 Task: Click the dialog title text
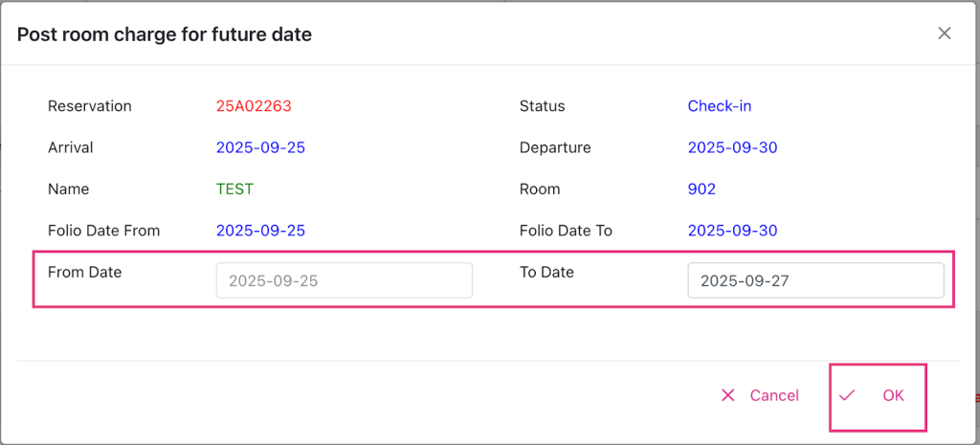(x=165, y=34)
